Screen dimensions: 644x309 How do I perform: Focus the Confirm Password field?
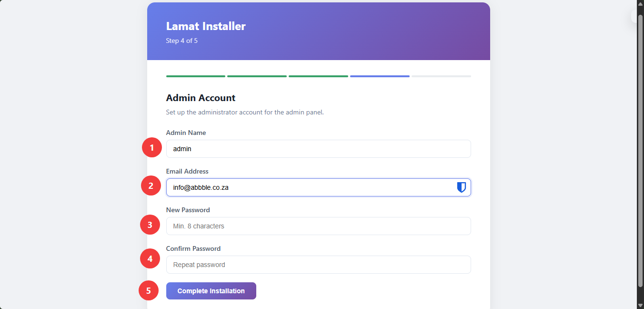point(318,265)
